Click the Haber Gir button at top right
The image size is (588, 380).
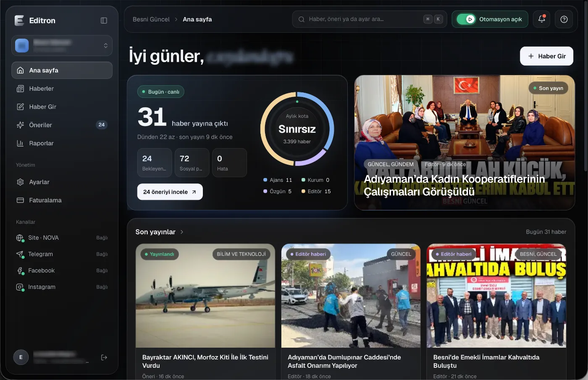tap(546, 56)
